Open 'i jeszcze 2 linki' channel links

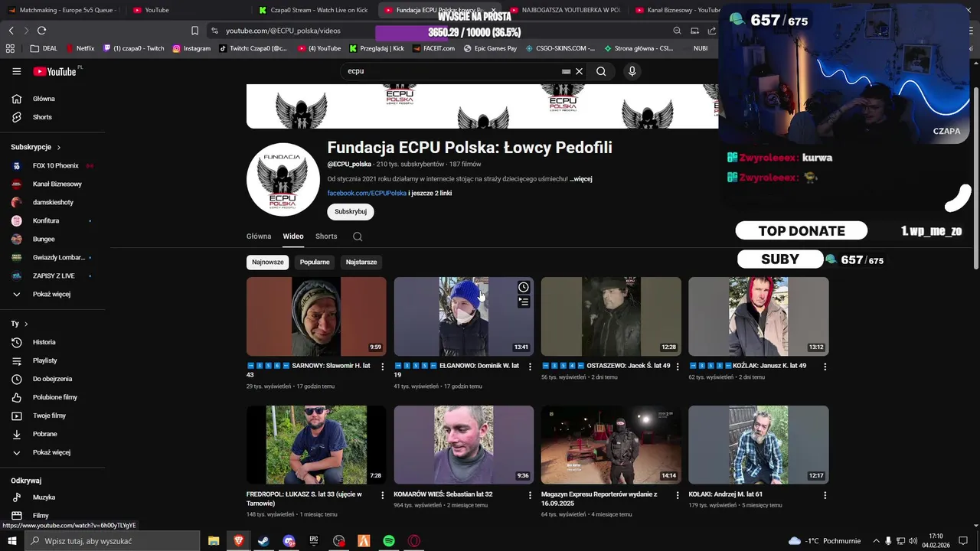(430, 194)
